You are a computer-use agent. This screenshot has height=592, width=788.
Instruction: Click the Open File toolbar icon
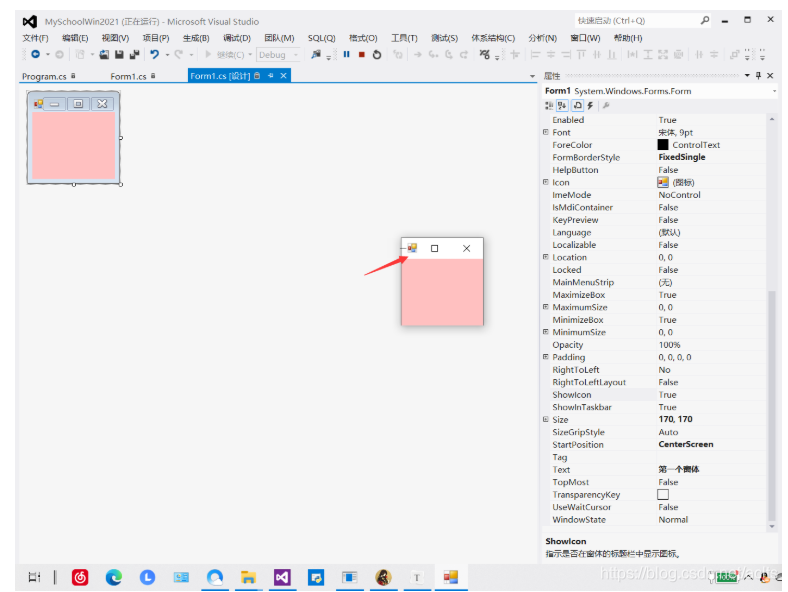click(x=104, y=54)
